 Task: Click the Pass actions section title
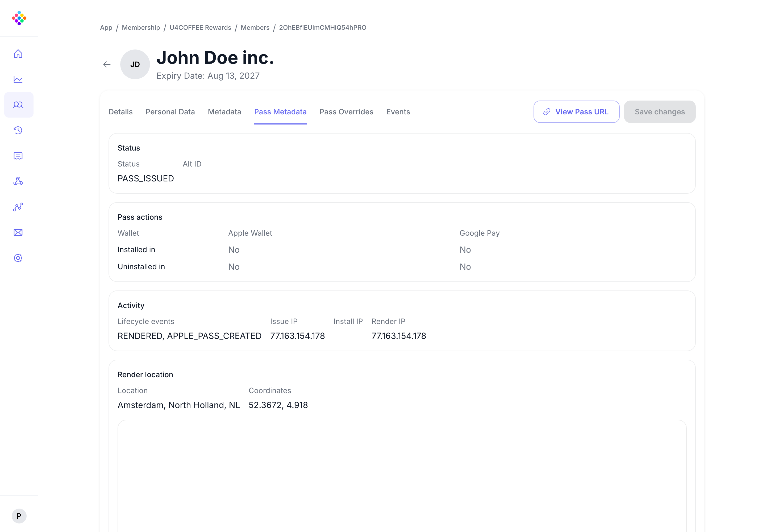(x=140, y=217)
